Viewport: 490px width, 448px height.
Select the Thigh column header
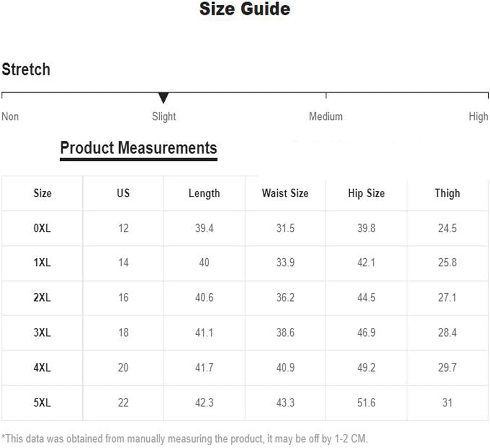447,193
